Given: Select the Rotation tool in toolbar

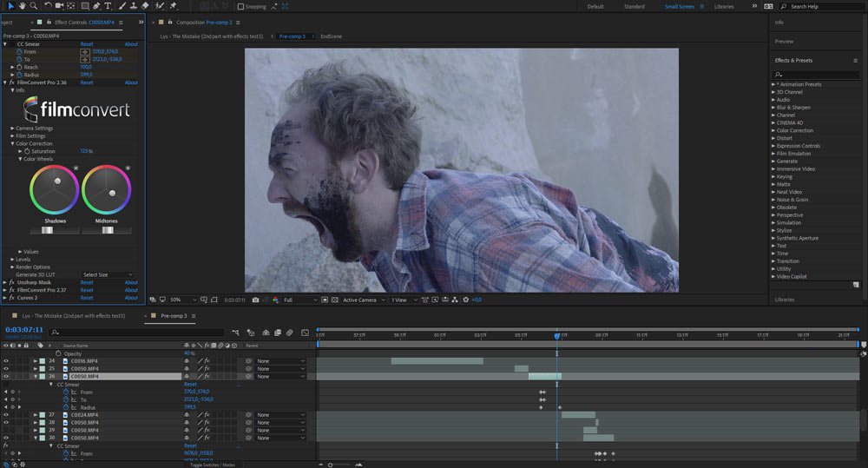Looking at the screenshot, I should (x=48, y=5).
